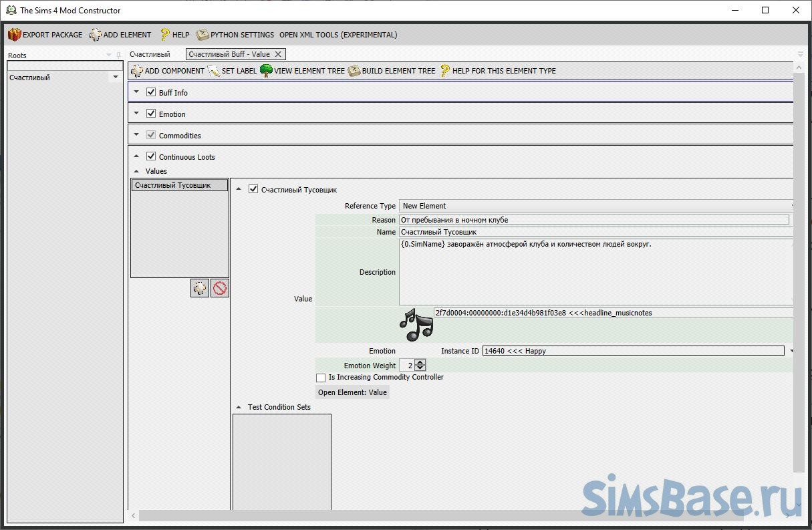Open View Element Tree
The image size is (812, 530).
pyautogui.click(x=266, y=71)
